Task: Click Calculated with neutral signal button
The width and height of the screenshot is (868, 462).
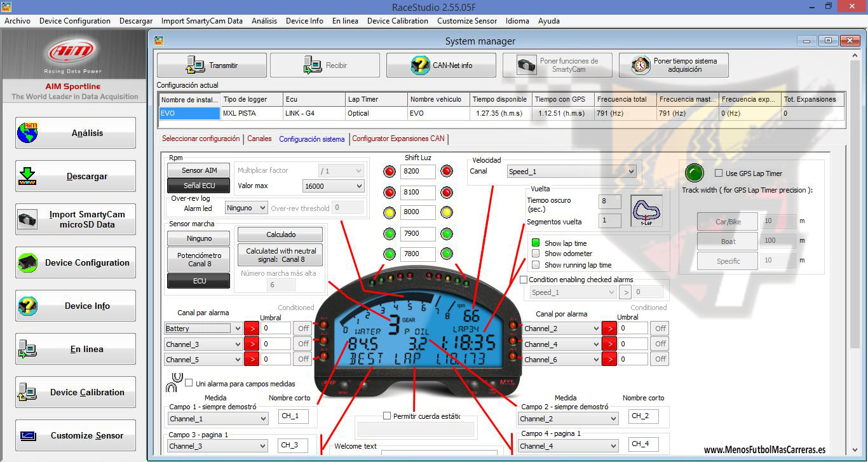Action: 281,255
